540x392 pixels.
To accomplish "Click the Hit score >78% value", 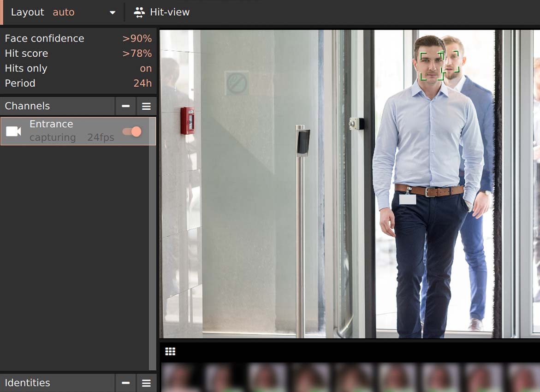I will (137, 53).
